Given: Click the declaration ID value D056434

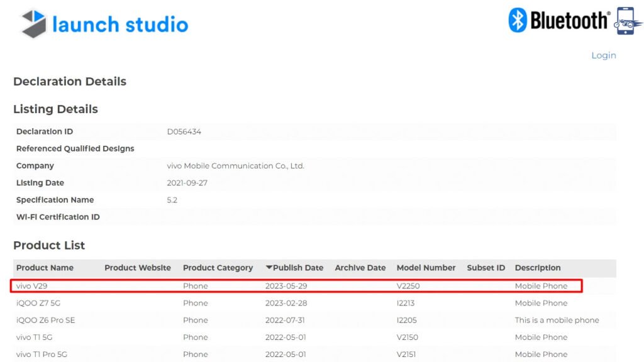Looking at the screenshot, I should click(x=184, y=132).
